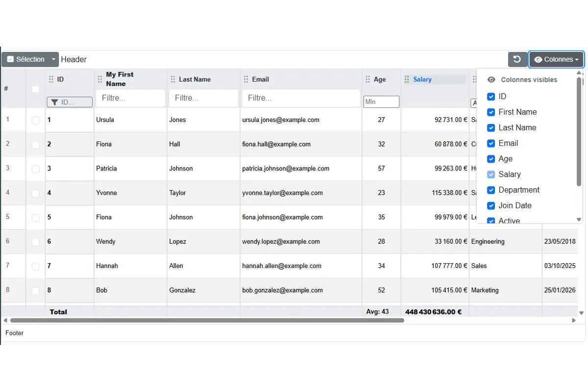
Task: Toggle the Department column visibility checkbox
Action: point(491,190)
